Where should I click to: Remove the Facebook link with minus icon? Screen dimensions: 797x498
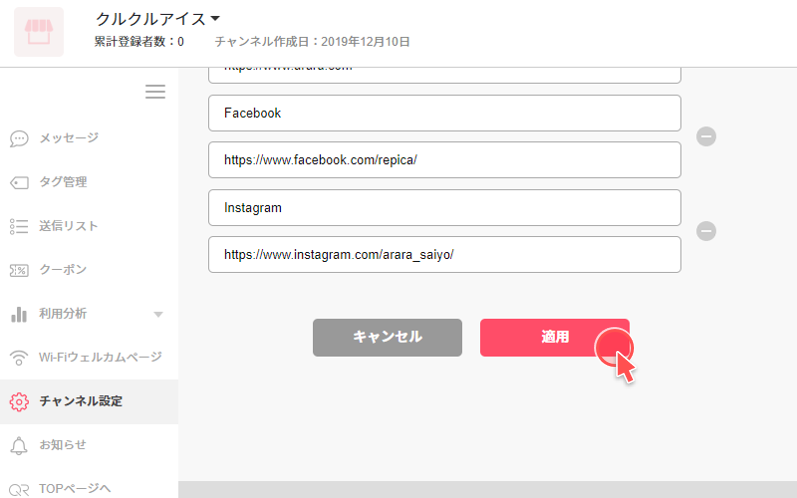706,136
